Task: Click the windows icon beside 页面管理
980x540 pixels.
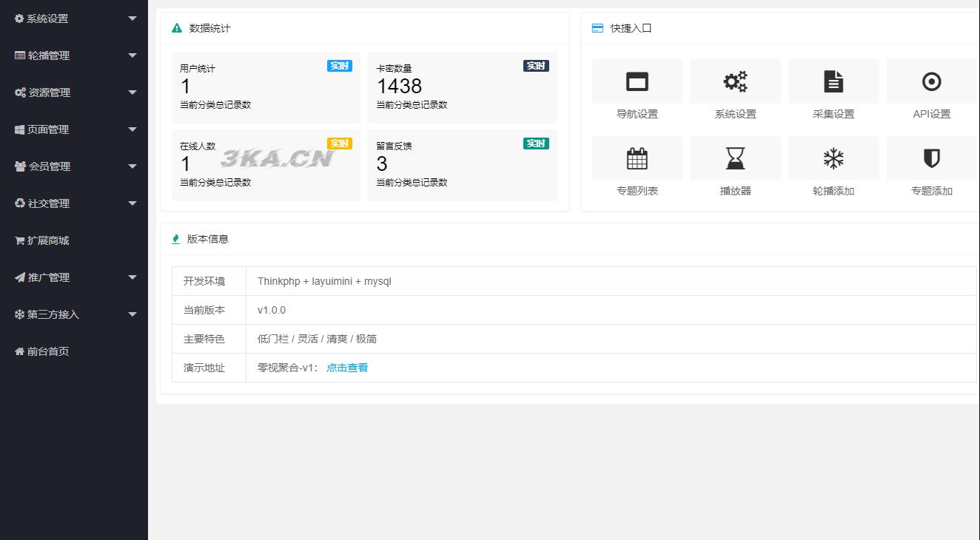Action: click(20, 129)
